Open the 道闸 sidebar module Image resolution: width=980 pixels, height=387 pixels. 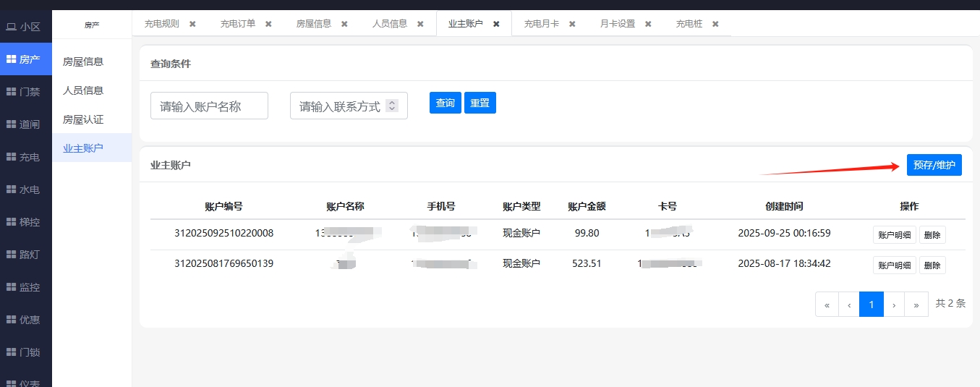click(23, 124)
